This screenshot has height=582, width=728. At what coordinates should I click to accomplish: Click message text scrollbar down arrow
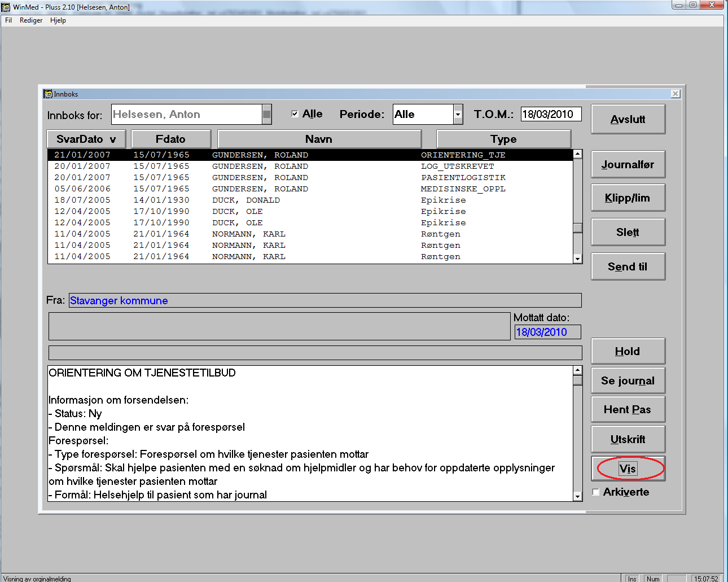pos(577,497)
